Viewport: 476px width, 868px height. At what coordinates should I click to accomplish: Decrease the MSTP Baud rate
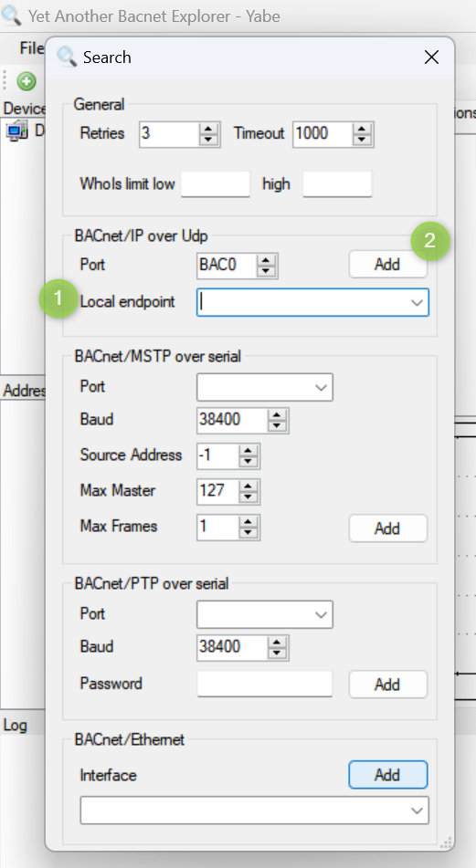point(278,426)
